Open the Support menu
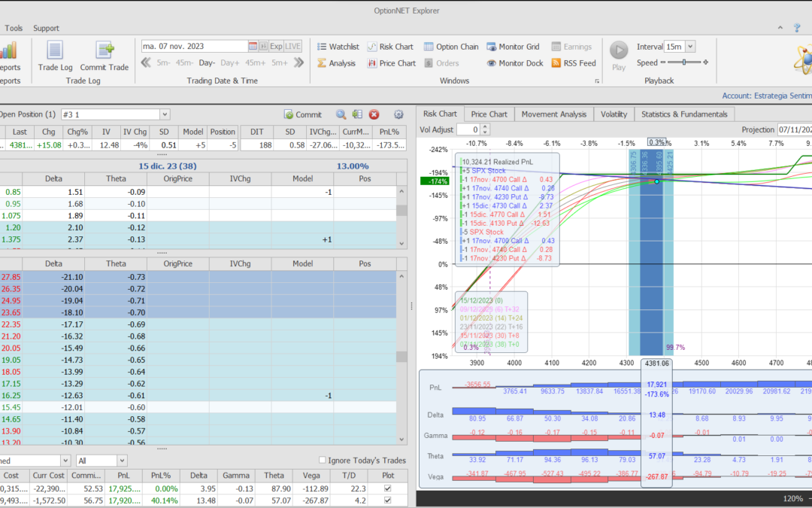Image resolution: width=812 pixels, height=508 pixels. (46, 28)
